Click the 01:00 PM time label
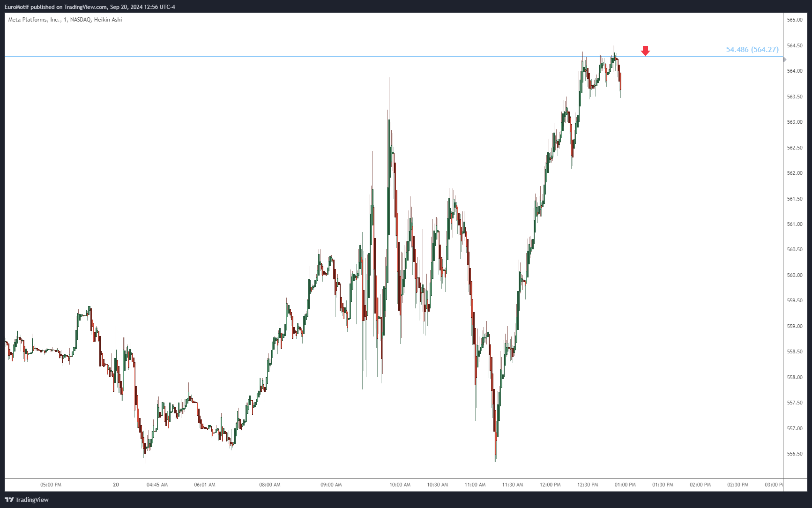 (625, 485)
